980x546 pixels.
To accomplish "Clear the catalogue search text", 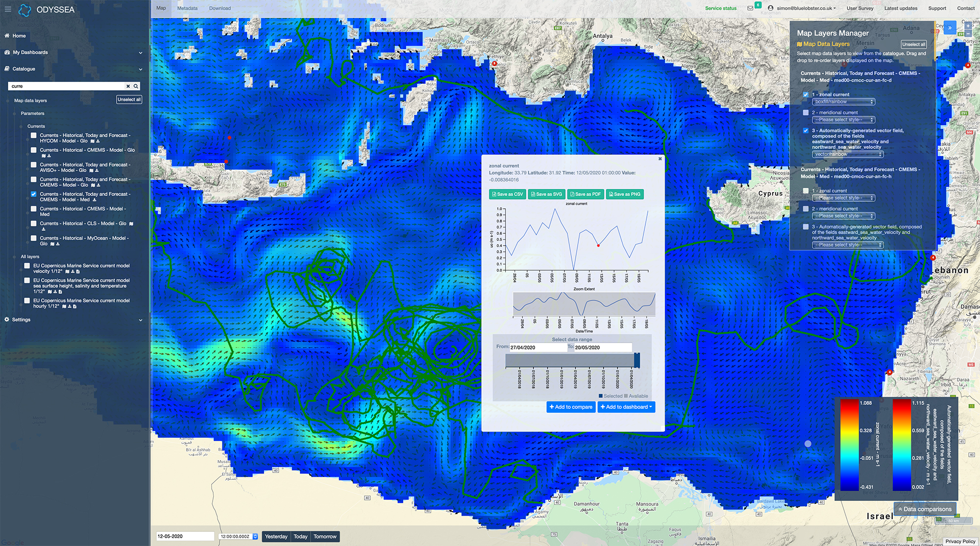I will tap(128, 86).
